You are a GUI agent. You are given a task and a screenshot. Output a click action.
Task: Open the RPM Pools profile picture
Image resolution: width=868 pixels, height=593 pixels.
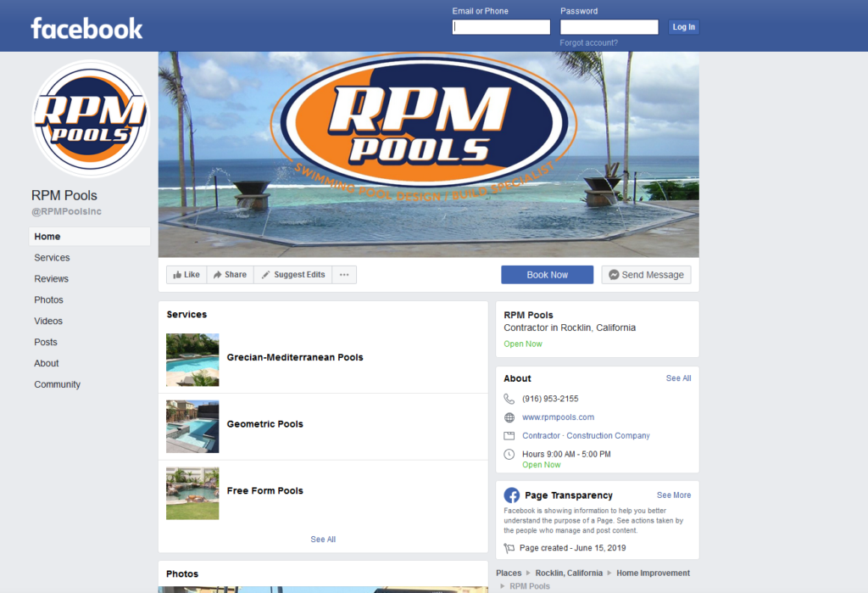click(91, 119)
